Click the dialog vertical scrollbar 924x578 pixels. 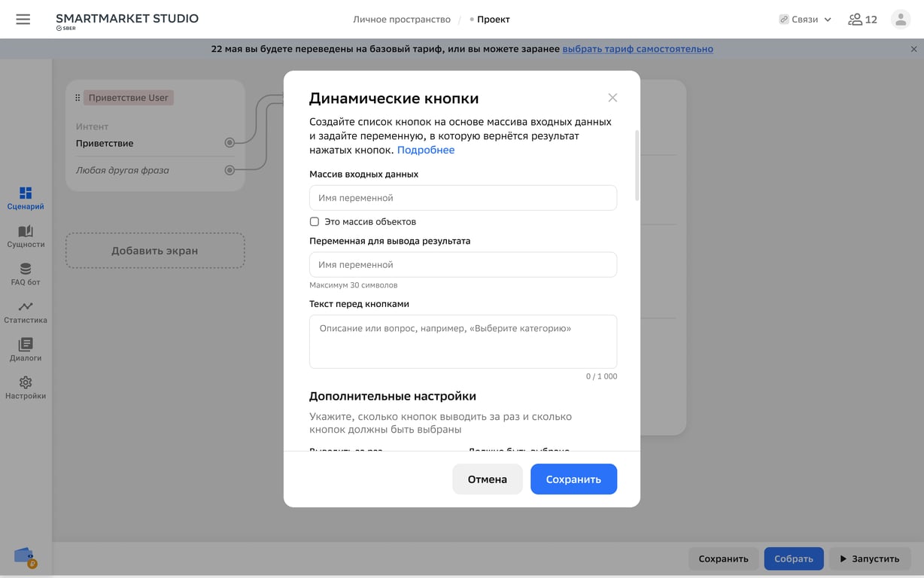click(637, 166)
